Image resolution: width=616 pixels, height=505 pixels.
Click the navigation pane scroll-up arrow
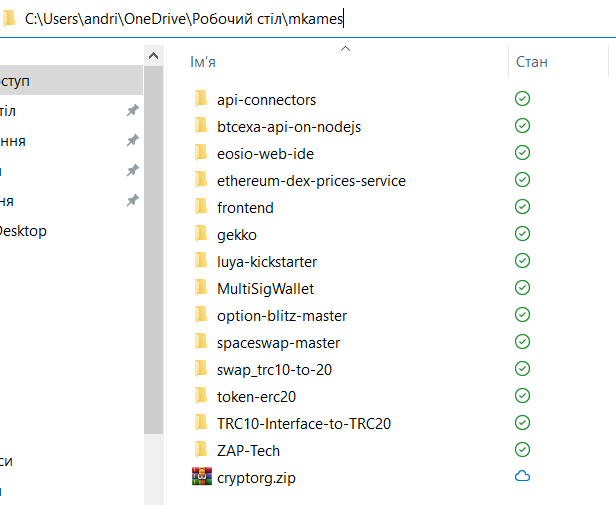coord(154,56)
